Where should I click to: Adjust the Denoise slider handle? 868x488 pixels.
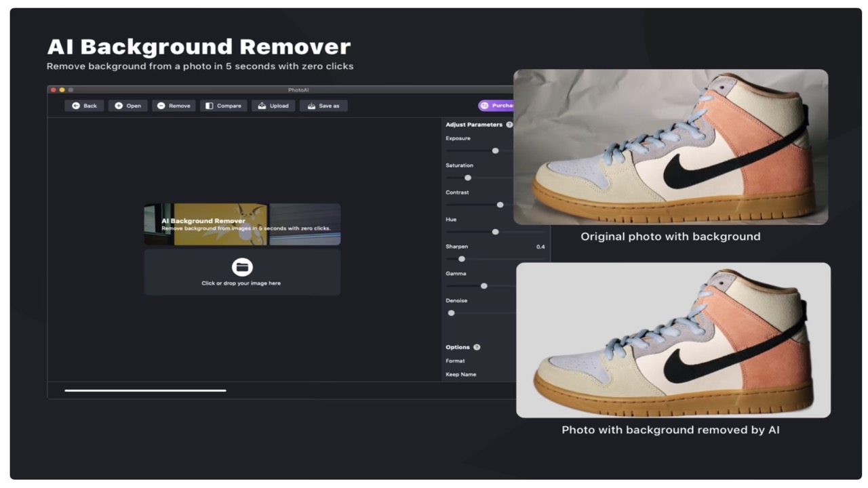point(451,313)
